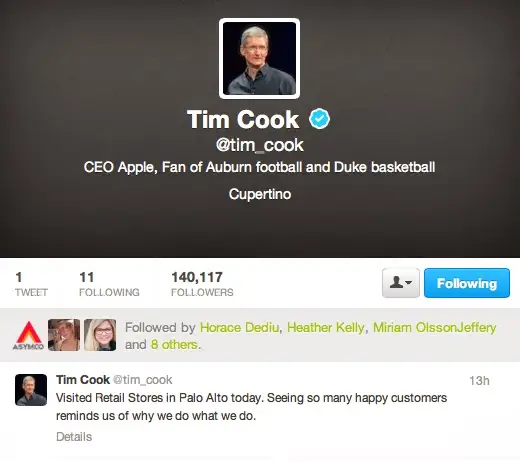Open Tim Cook's large profile photo
Viewport: 520px width, 462px height.
pos(259,59)
